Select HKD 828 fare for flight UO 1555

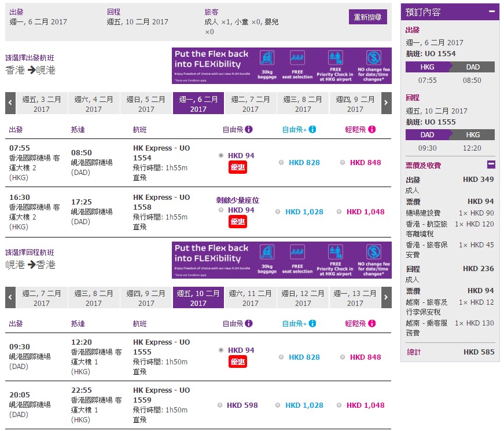281,357
